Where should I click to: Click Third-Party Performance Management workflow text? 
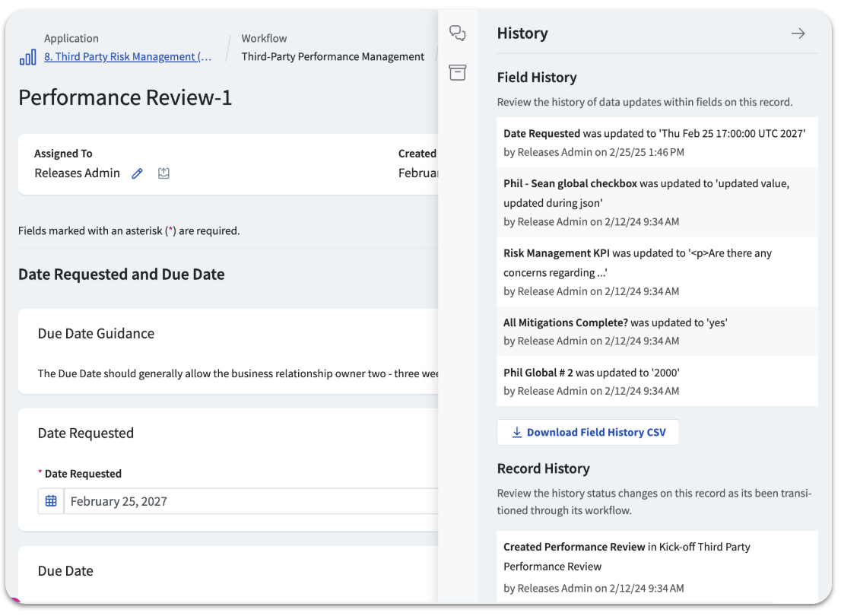point(332,56)
